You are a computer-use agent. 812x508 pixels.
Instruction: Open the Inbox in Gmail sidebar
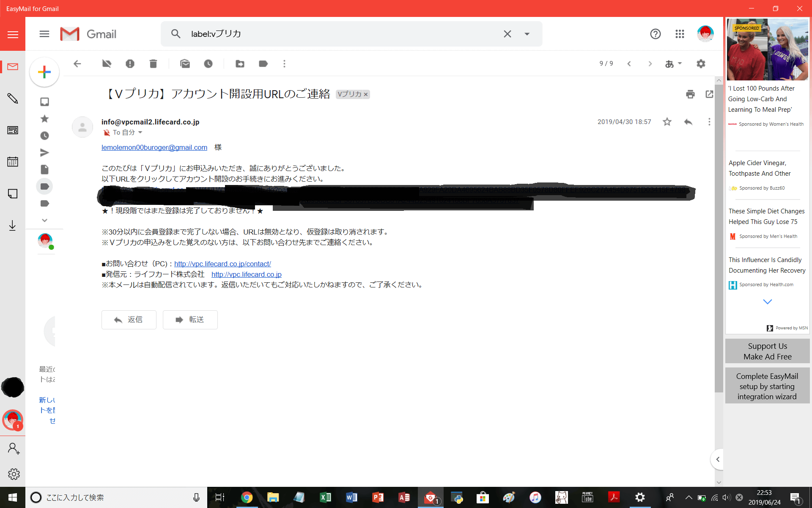point(44,102)
